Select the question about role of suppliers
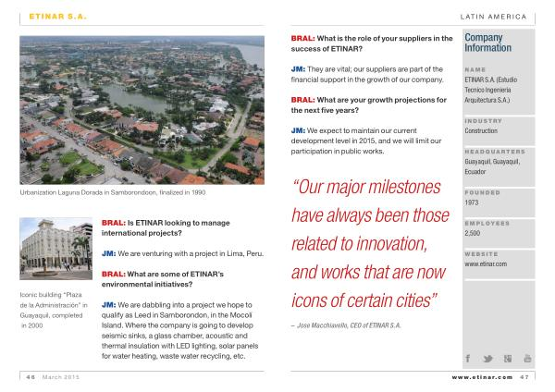555x392 pixels. (372, 43)
